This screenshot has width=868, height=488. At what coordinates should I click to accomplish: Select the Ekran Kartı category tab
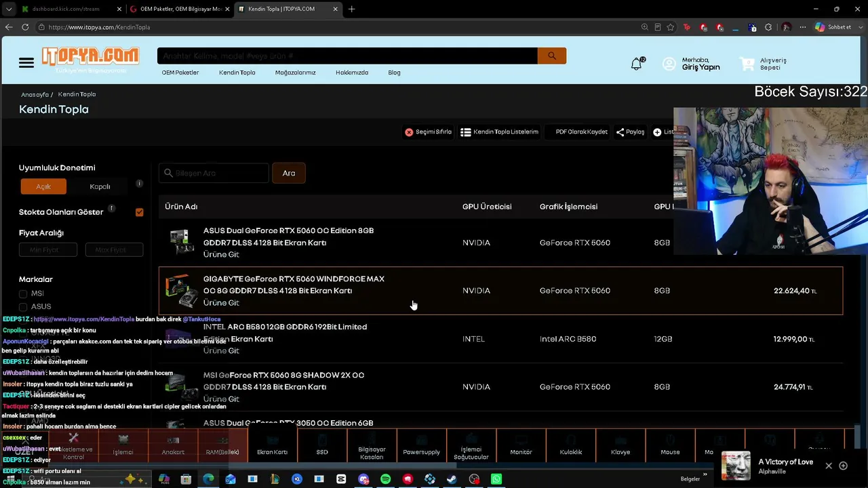273,446
